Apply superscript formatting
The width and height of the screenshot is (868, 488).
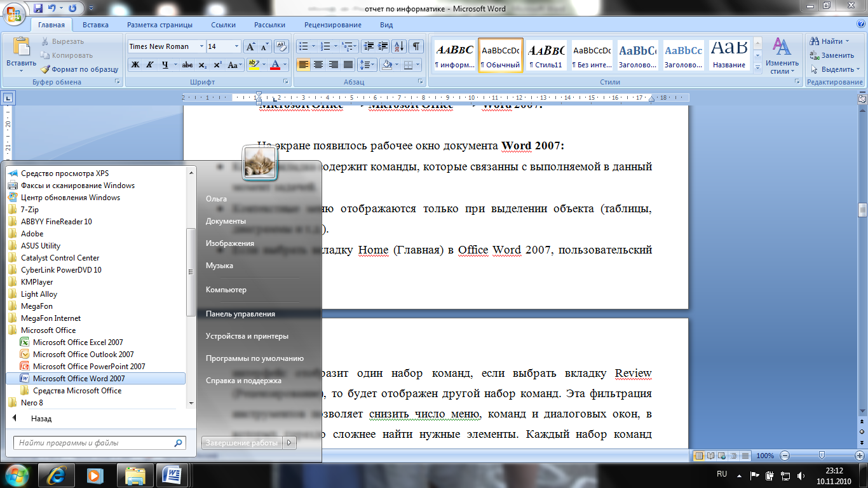point(217,65)
